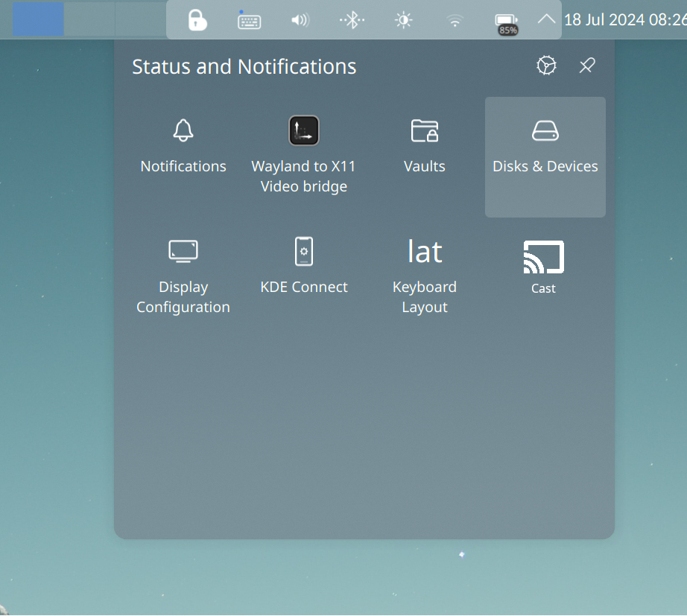Open Display Configuration
Viewport: 687px width, 616px height.
tap(183, 278)
